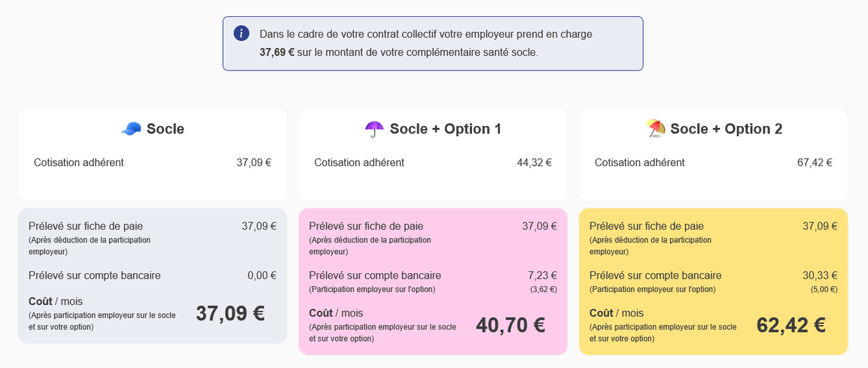Image resolution: width=868 pixels, height=368 pixels.
Task: Click the blue cap icon beside Socle
Action: point(131,129)
